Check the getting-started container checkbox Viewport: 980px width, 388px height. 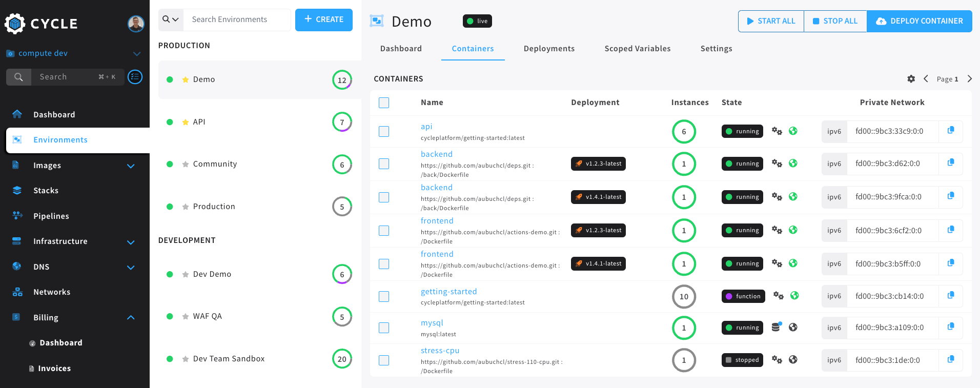[384, 296]
